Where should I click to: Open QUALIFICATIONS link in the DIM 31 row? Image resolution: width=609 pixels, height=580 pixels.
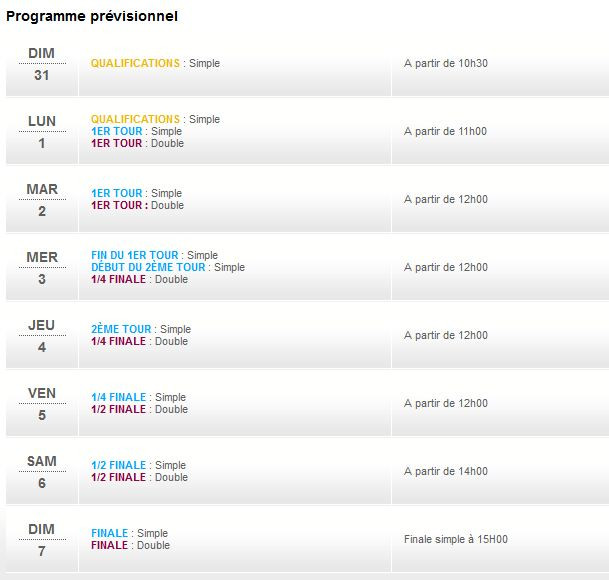135,63
